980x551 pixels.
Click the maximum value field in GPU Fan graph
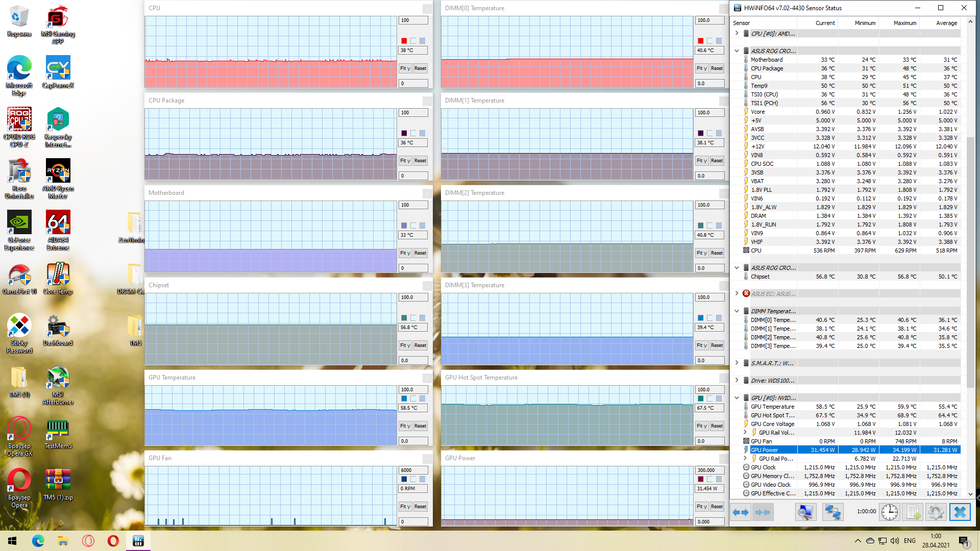coord(413,470)
